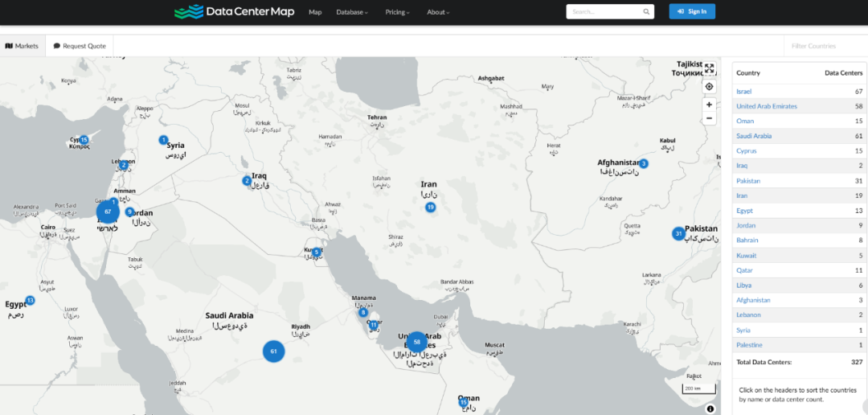Viewport: 868px width, 415px height.
Task: Click the Bahrain 8 cluster marker
Action: click(363, 313)
